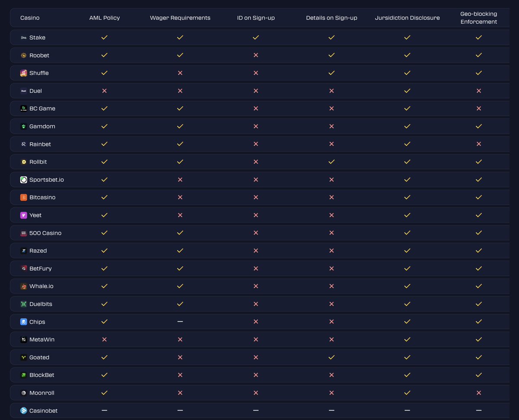Click the MetaWin logo icon
This screenshot has height=420, width=519.
pos(24,340)
